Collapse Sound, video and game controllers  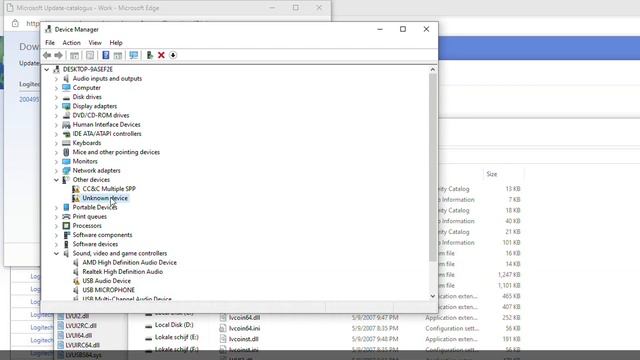pyautogui.click(x=56, y=253)
